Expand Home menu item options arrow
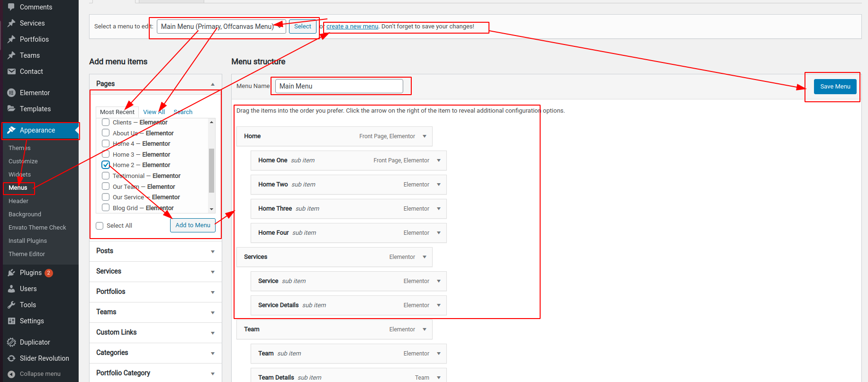This screenshot has width=868, height=382. 425,136
